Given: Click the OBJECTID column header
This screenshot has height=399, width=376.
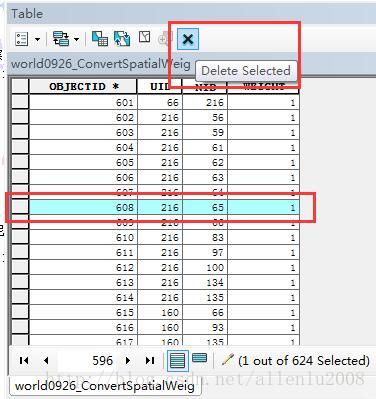Looking at the screenshot, I should click(83, 87).
